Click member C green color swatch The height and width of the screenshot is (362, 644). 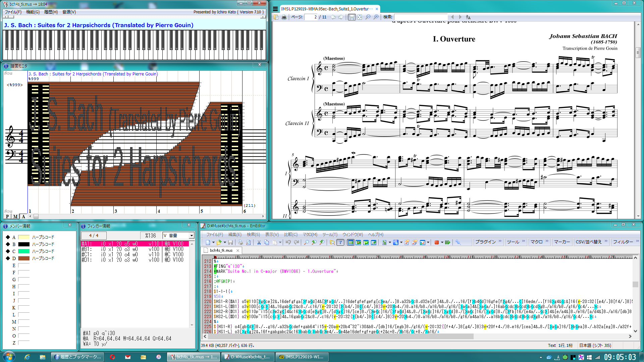(24, 251)
